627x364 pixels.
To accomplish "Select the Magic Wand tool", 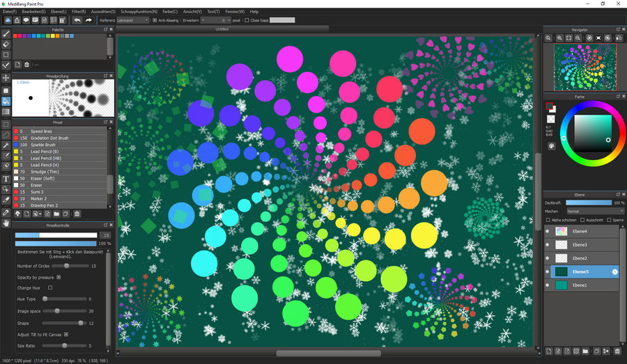I will (x=6, y=145).
